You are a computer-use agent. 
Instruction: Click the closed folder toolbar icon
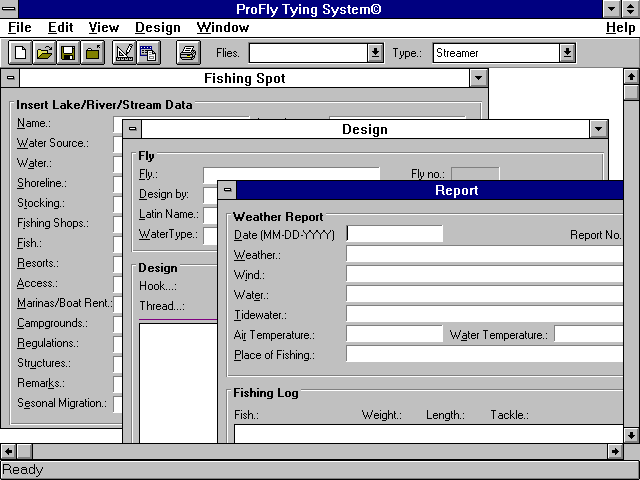pyautogui.click(x=92, y=53)
